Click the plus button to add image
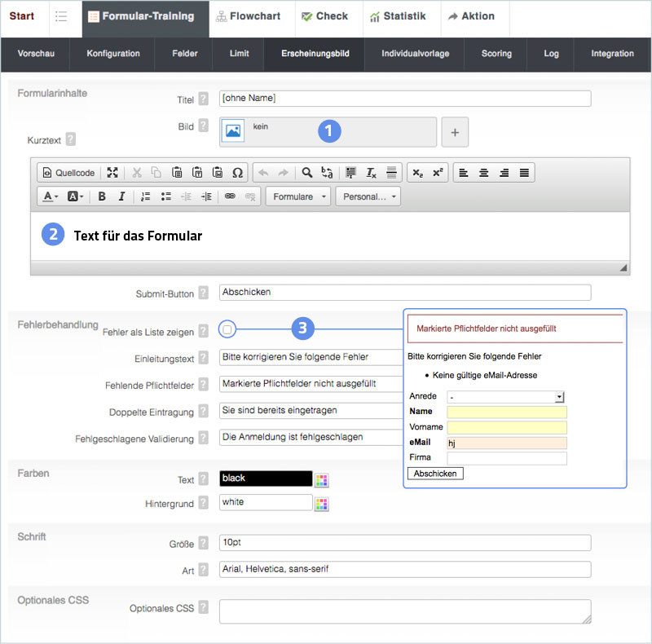 click(455, 132)
